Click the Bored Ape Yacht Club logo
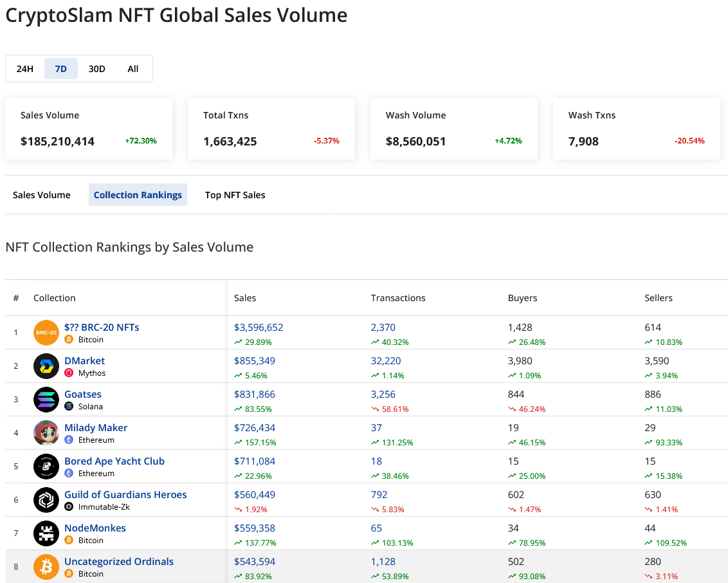Screen dimensions: 728x583 (x=46, y=467)
